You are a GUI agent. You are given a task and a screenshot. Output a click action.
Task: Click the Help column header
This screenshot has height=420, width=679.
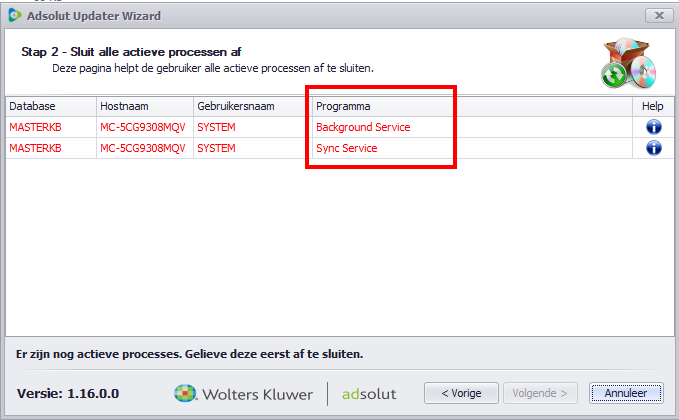(x=652, y=106)
